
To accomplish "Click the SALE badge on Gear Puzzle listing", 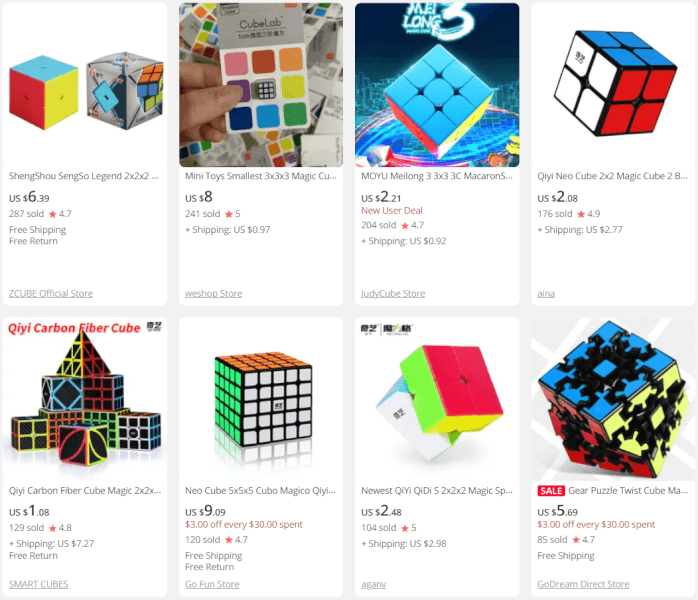I will [551, 491].
